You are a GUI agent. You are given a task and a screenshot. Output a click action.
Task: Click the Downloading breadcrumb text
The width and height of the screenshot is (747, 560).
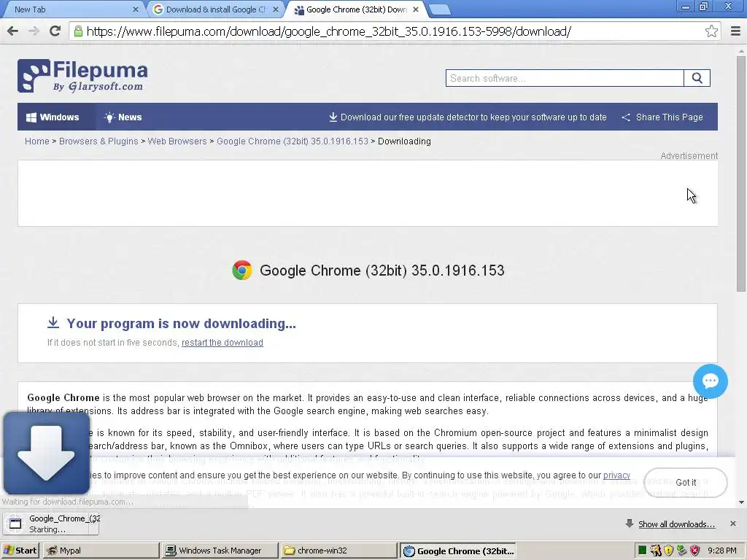point(404,141)
